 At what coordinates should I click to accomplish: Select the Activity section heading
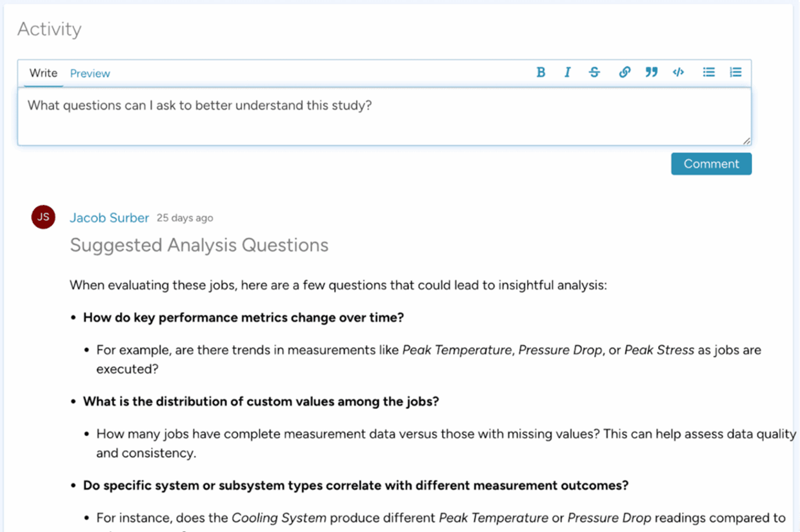49,28
